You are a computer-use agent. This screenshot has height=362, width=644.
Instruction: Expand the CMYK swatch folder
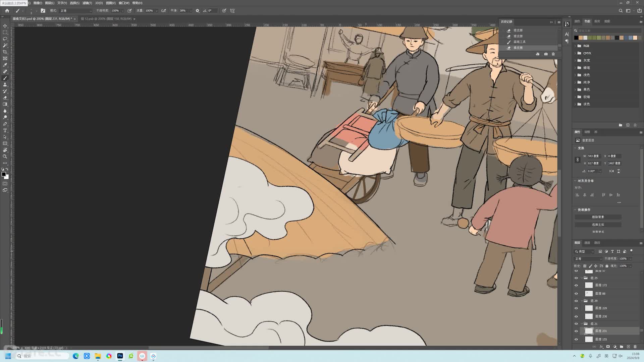pyautogui.click(x=575, y=53)
